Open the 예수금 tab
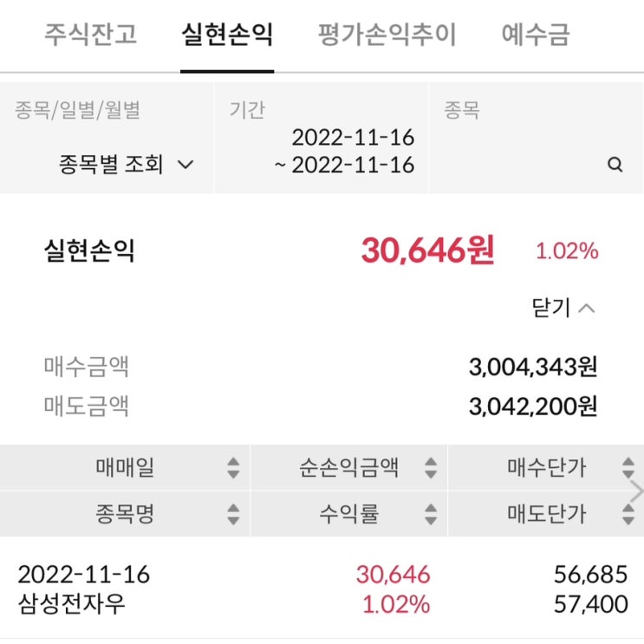Viewport: 644px width, 644px height. (536, 36)
